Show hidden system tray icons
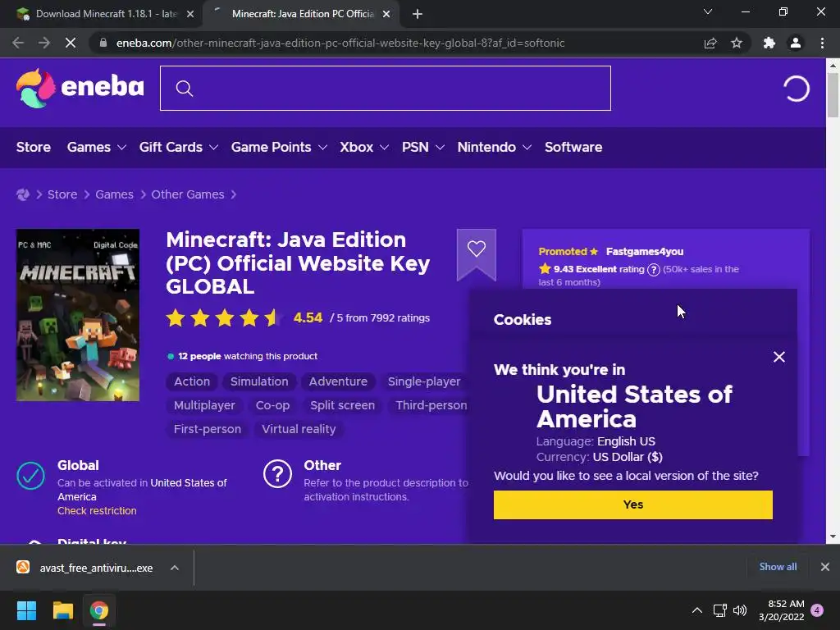Viewport: 840px width, 630px height. 697,610
